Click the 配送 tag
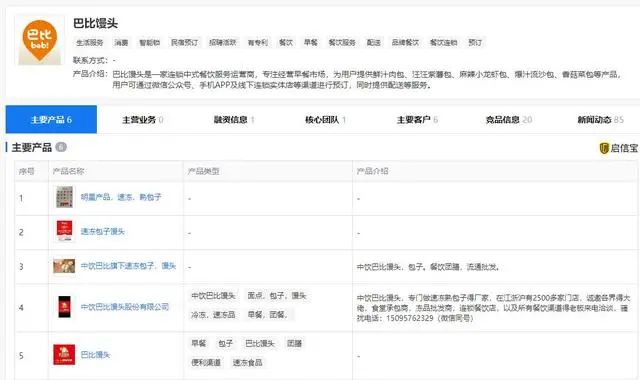Screen dimensions: 640x380 point(373,42)
